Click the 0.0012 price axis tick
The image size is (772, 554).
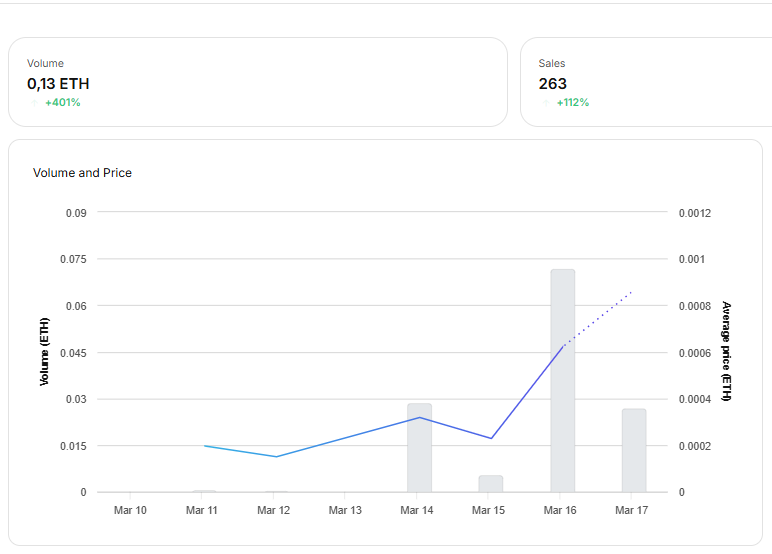click(695, 213)
